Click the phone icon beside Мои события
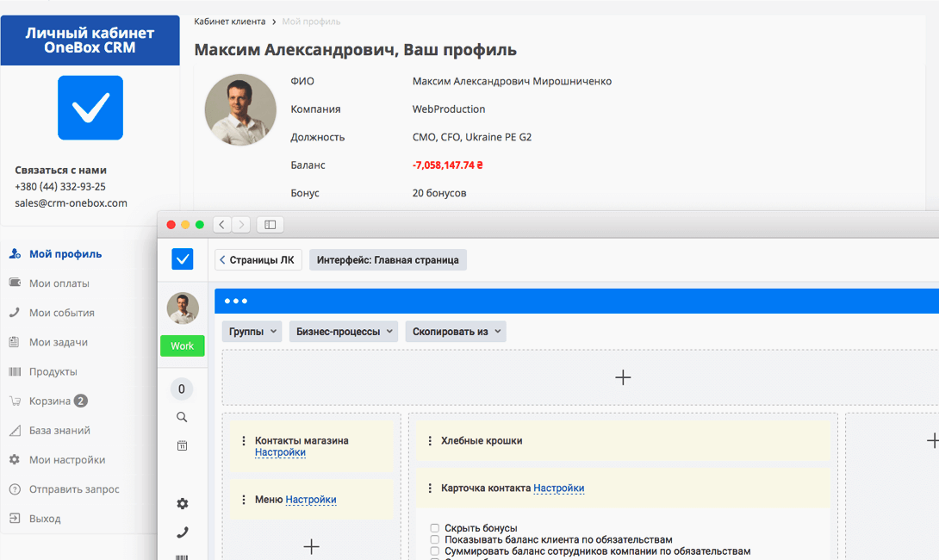The image size is (939, 560). click(x=15, y=312)
